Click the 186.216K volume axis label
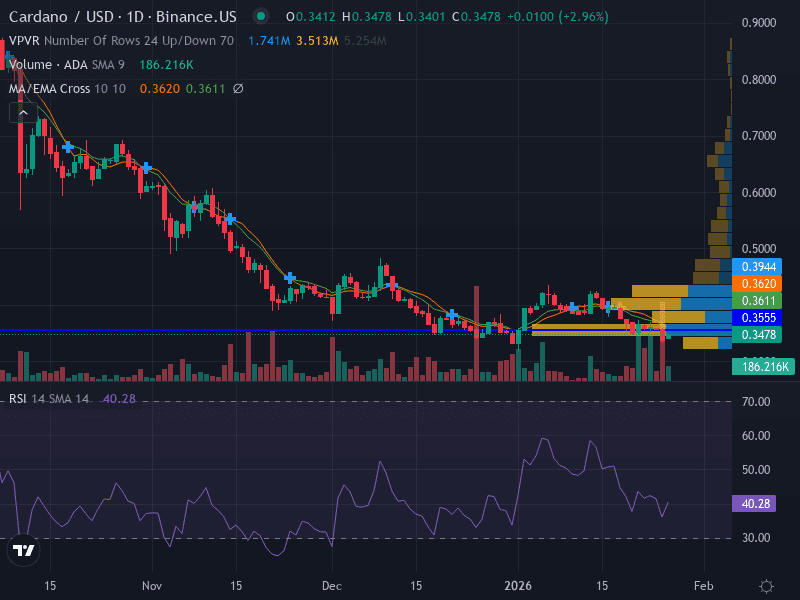The image size is (800, 600). point(763,366)
